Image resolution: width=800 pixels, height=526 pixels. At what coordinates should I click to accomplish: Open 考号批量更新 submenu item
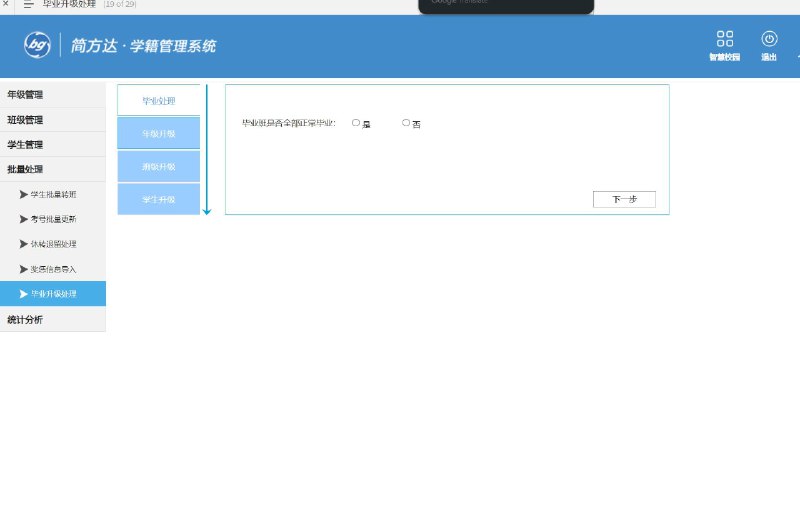pos(53,219)
